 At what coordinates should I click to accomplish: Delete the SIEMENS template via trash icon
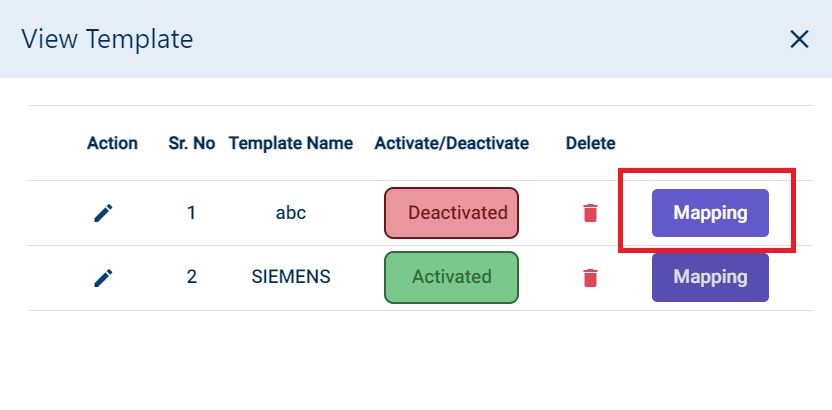tap(591, 277)
